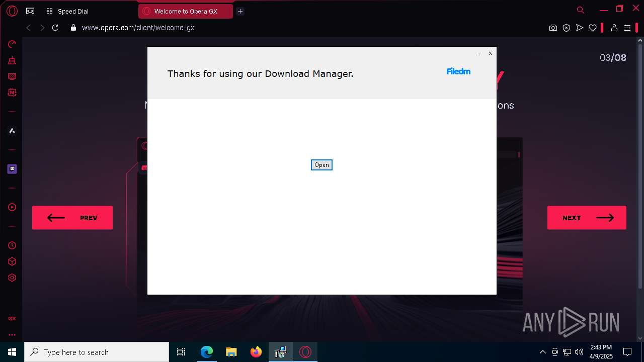Click the Filedm logo in dialog
644x362 pixels.
(x=458, y=71)
